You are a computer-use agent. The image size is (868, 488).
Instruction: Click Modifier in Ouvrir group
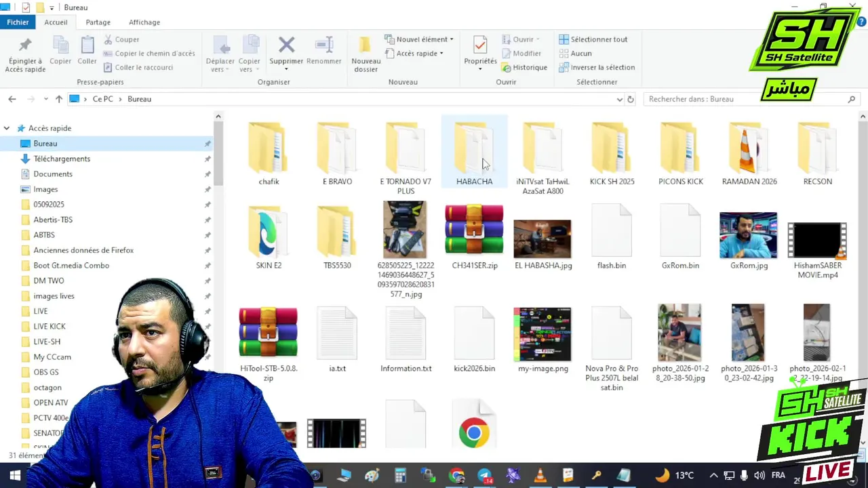click(x=521, y=54)
